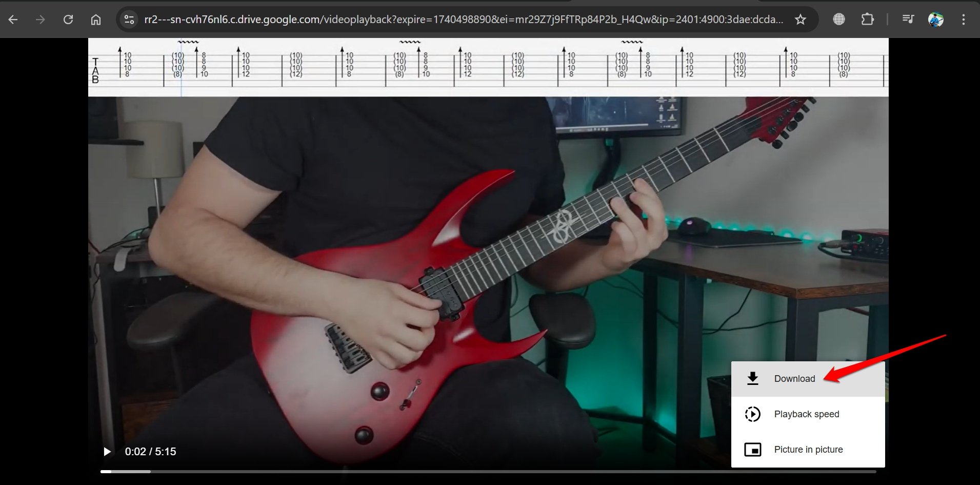Bookmark this page with the star icon
Screen dimensions: 980x485
click(x=800, y=20)
